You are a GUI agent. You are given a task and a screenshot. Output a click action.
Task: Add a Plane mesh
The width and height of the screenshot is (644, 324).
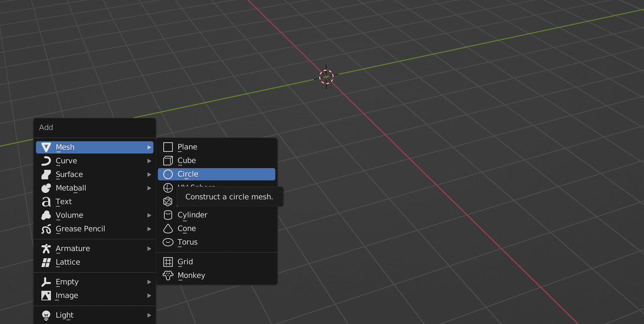pos(217,147)
